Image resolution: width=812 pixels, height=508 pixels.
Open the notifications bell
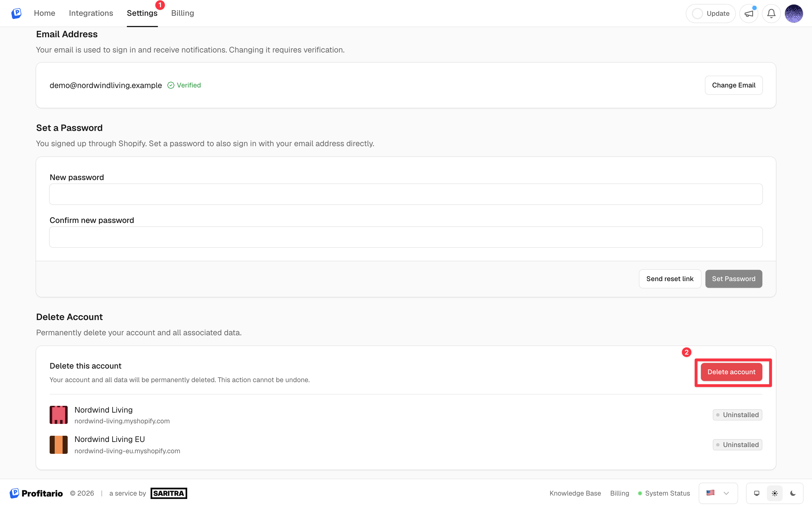coord(771,14)
